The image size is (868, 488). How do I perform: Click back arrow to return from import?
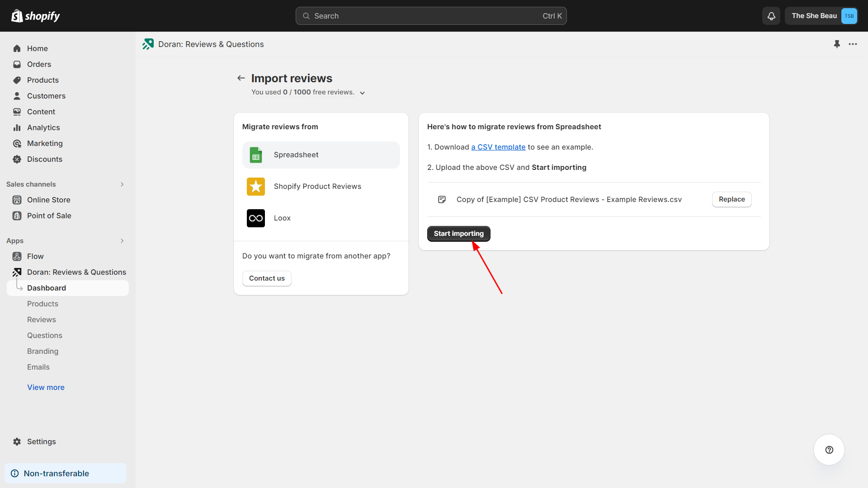coord(240,78)
